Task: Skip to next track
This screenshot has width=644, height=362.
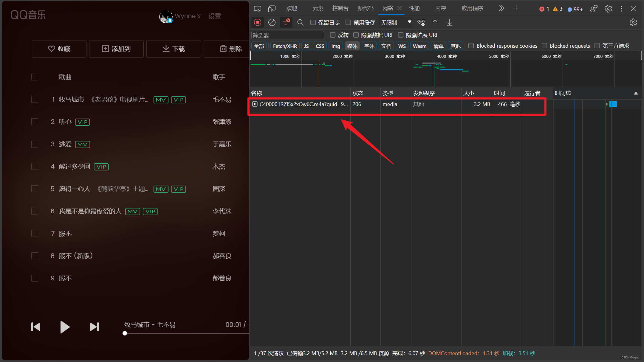Action: 95,327
